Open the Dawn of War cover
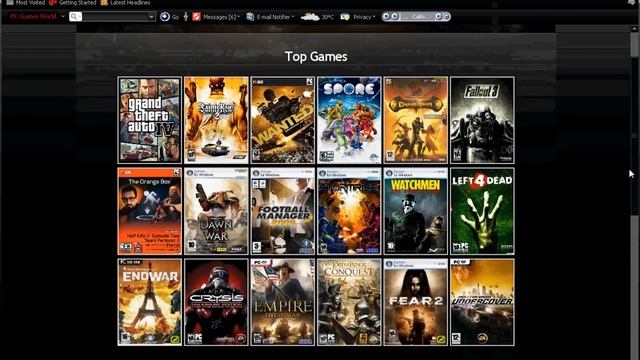The height and width of the screenshot is (360, 640). (216, 211)
